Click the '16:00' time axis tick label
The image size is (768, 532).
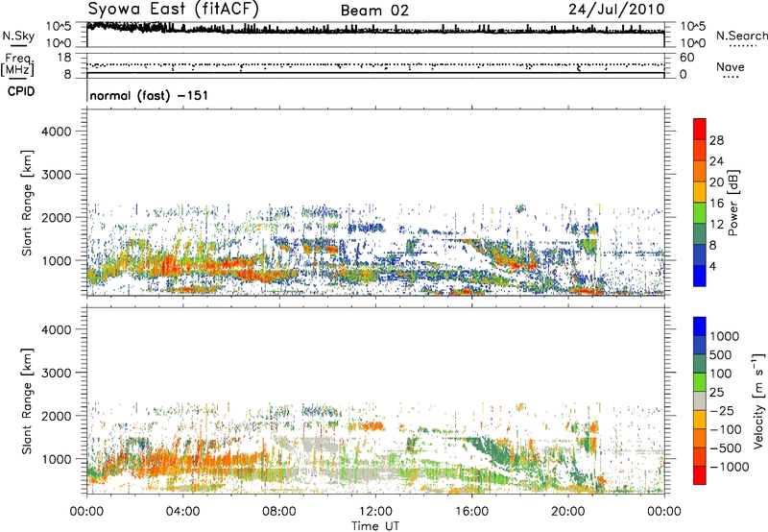(471, 512)
